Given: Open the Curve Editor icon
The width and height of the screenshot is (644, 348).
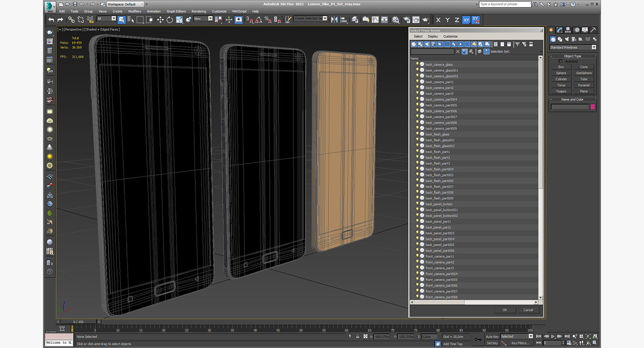Looking at the screenshot, I should (x=375, y=20).
